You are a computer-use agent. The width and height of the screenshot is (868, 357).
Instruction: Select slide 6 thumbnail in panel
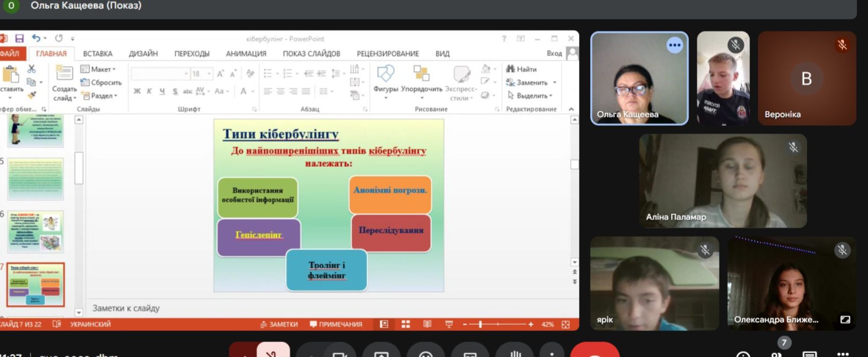35,232
